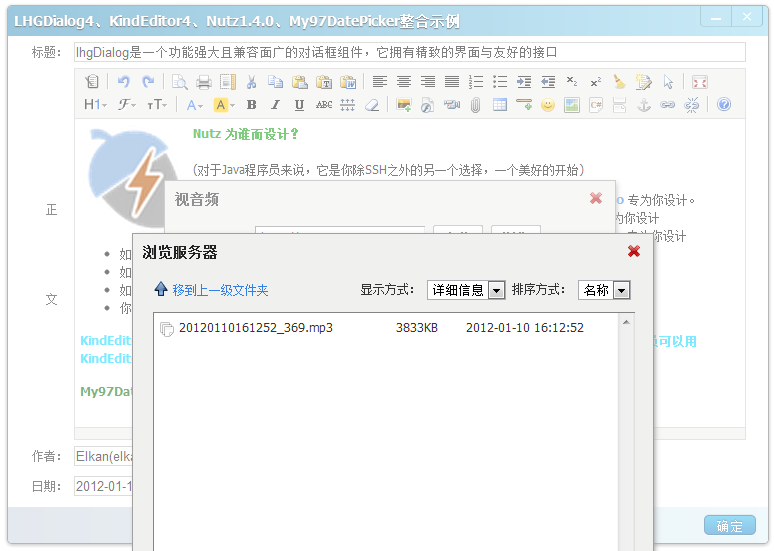Image resolution: width=774 pixels, height=551 pixels.
Task: Insert a bulleted list
Action: 500,81
